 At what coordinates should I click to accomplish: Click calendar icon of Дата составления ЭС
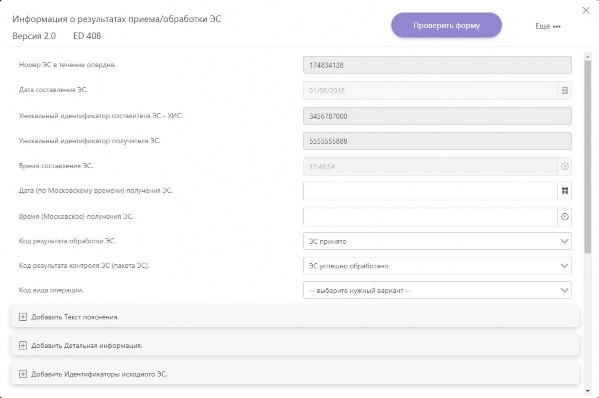(x=565, y=91)
